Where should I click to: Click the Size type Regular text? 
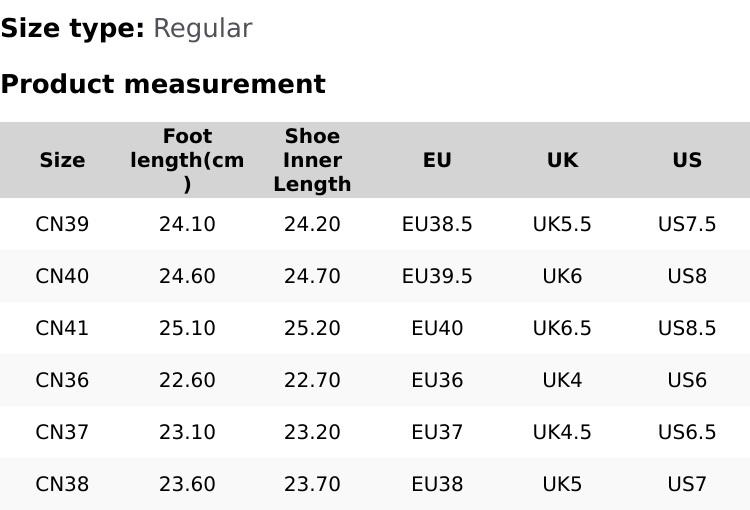click(x=126, y=28)
